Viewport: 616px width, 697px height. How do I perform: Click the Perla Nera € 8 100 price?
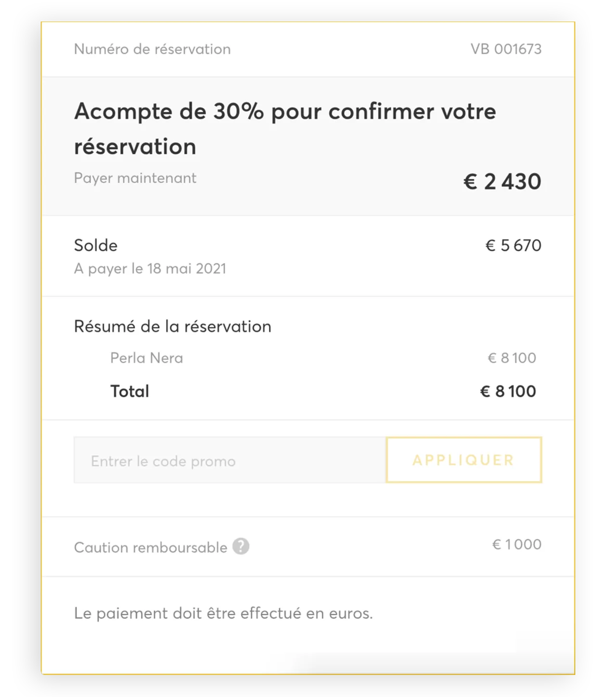(512, 358)
